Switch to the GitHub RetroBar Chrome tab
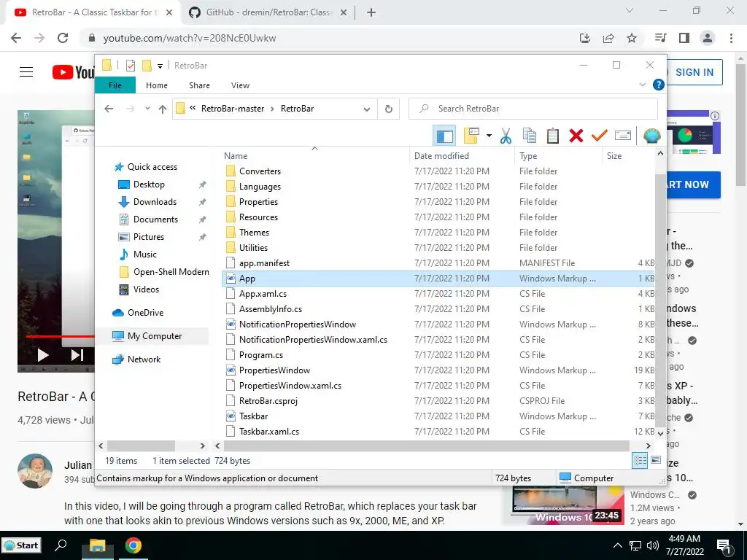This screenshot has height=560, width=747. (268, 12)
